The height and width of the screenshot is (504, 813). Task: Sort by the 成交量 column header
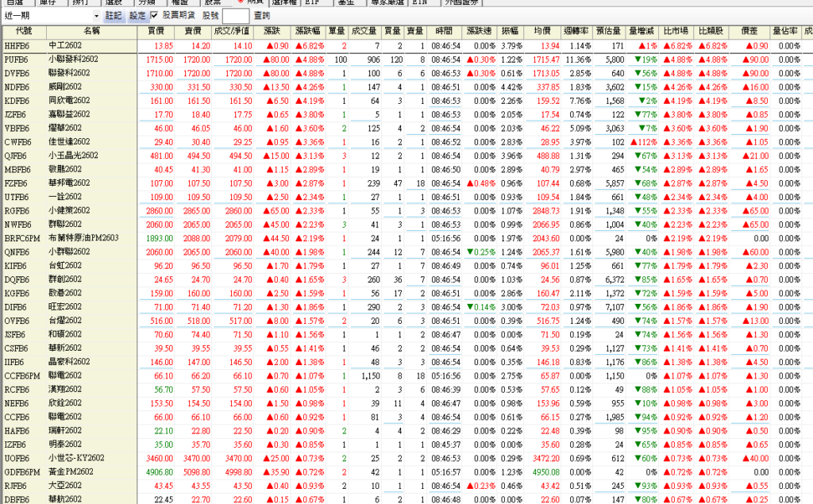click(364, 31)
